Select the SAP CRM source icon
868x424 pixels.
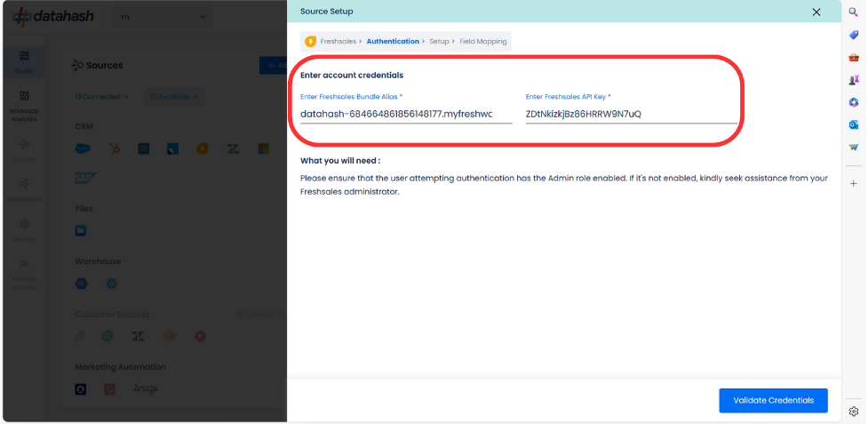pyautogui.click(x=85, y=178)
